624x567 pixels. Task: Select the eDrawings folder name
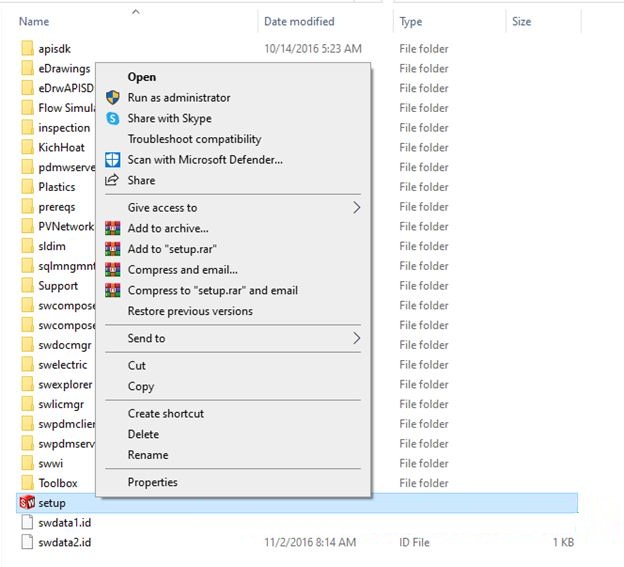64,68
